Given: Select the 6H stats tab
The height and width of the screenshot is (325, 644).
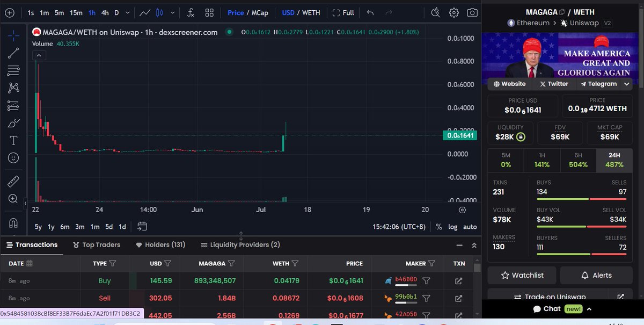Looking at the screenshot, I should click(x=578, y=160).
